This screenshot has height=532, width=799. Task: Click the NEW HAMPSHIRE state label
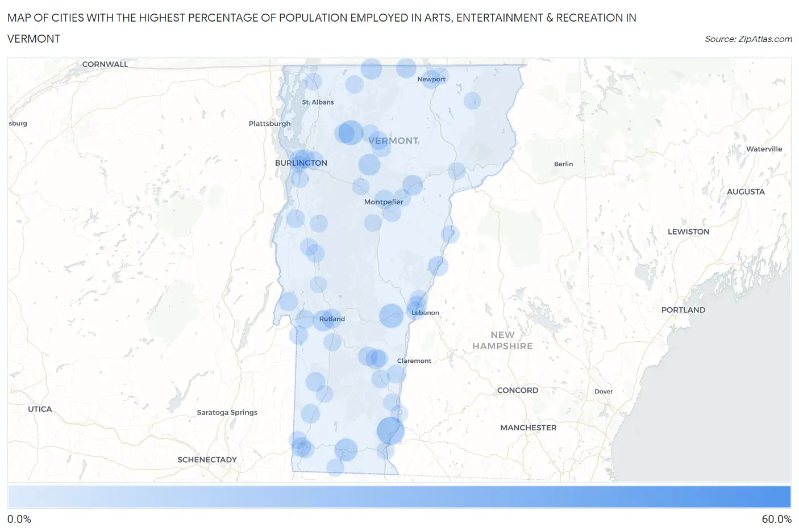[x=502, y=341]
